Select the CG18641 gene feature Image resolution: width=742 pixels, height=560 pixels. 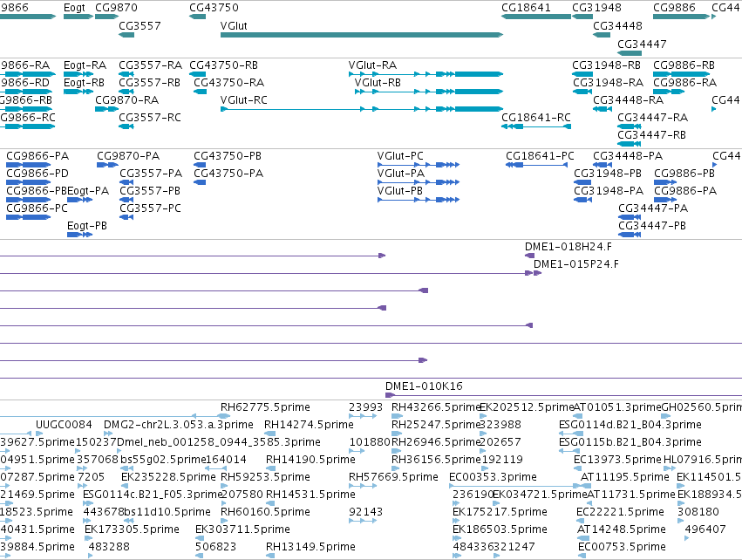[536, 17]
